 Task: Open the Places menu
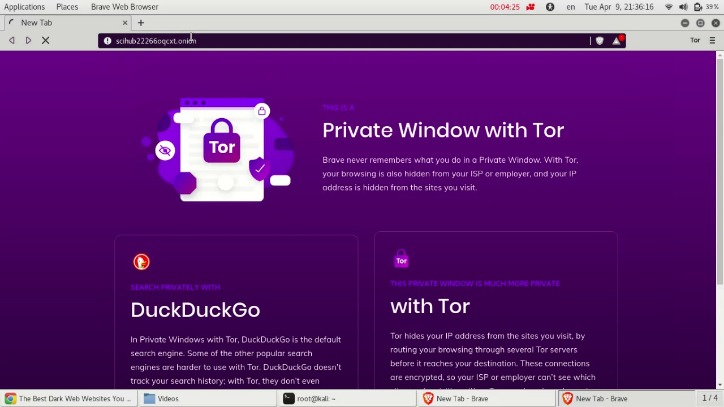[67, 7]
